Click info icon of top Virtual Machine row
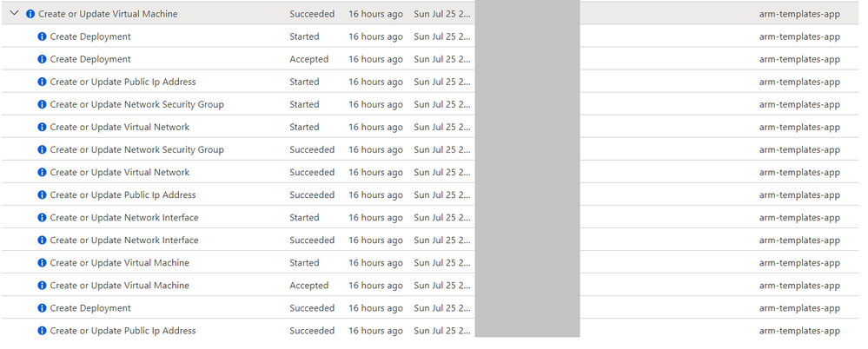Viewport: 868px width, 349px height. point(30,14)
